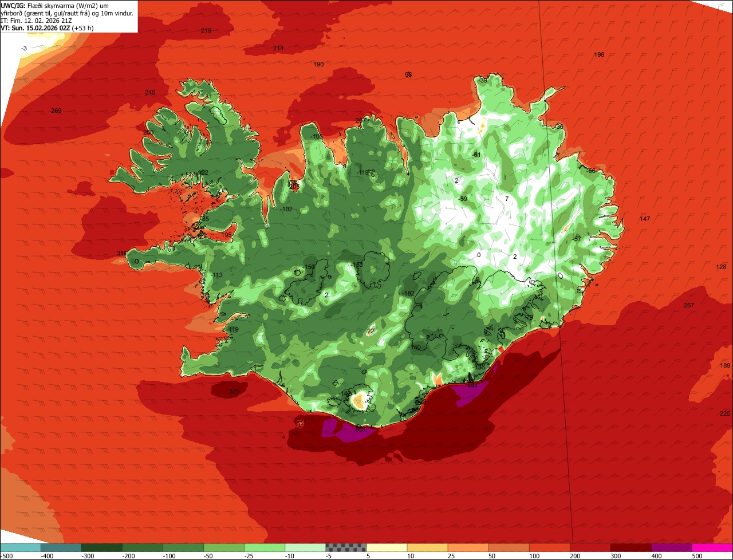Click the map value 225 at the right edge
The image size is (733, 560).
tap(725, 413)
